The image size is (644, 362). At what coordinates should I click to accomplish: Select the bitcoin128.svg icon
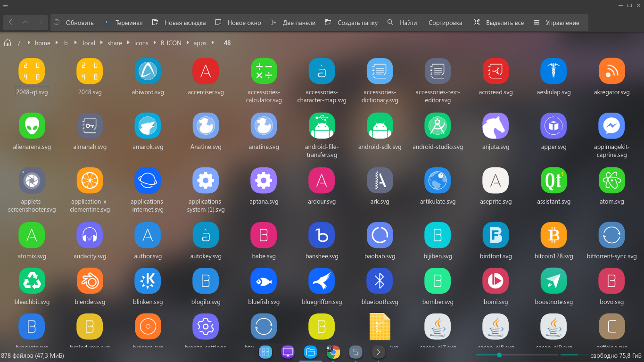553,235
